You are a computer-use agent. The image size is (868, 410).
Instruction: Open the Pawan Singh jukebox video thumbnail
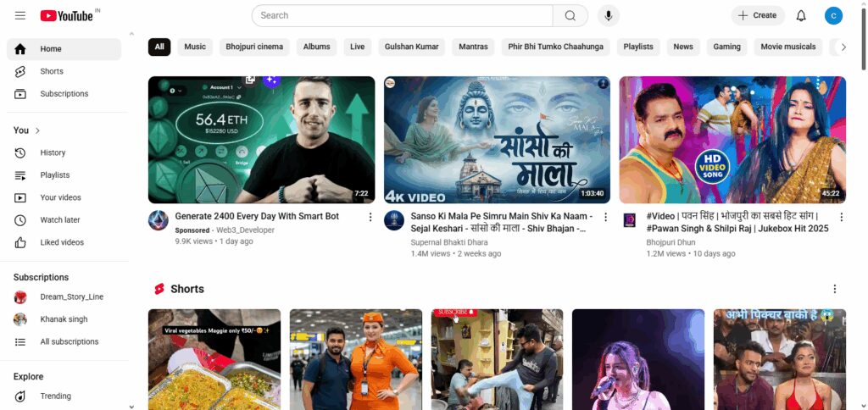pos(732,140)
